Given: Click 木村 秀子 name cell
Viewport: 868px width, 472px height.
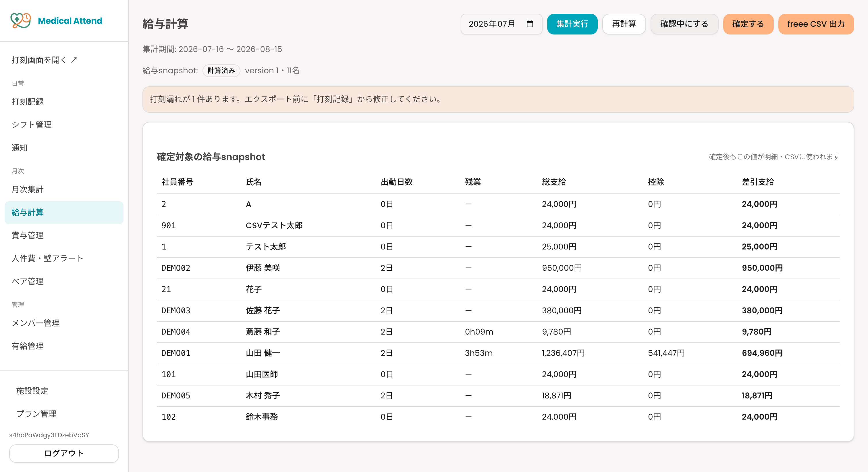Looking at the screenshot, I should (x=263, y=396).
